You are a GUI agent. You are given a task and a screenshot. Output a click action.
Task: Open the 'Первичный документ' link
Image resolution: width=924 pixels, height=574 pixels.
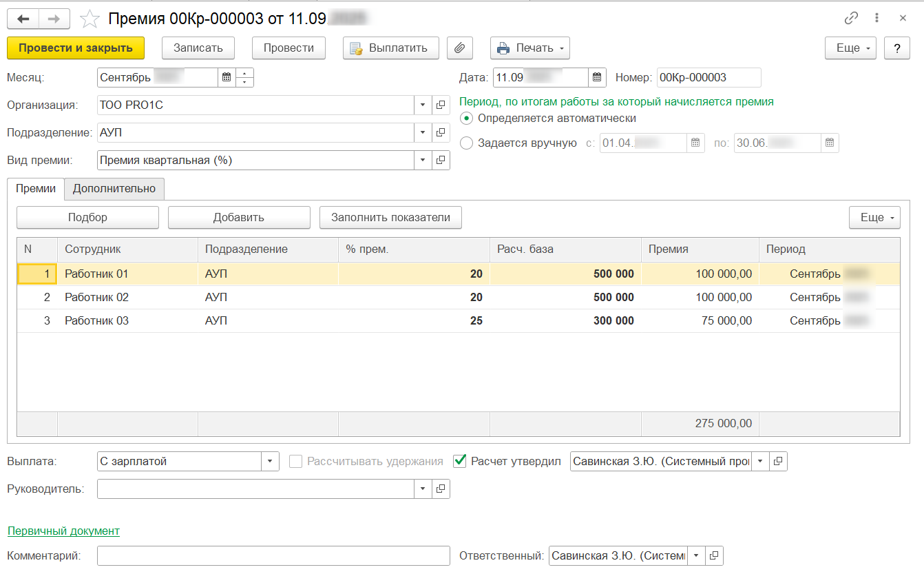(x=63, y=531)
